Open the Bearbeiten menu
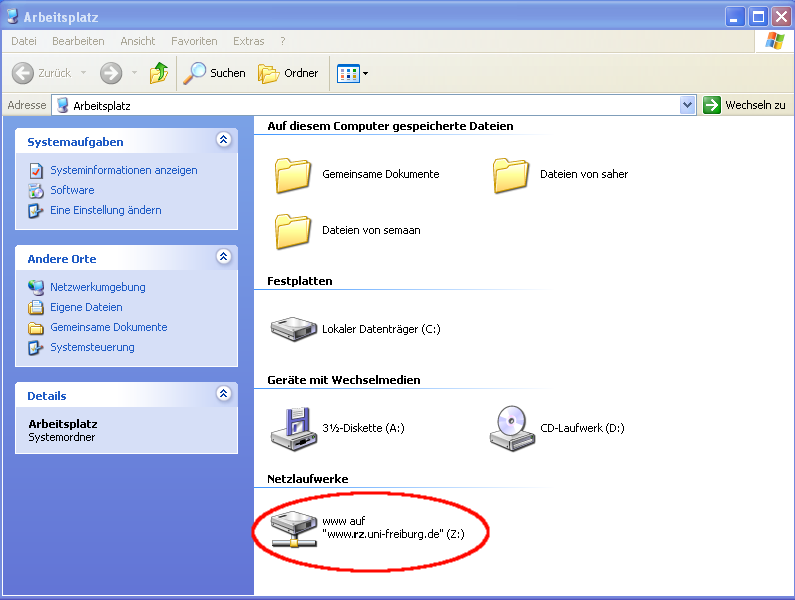Screen dimensions: 795x600 [x=78, y=41]
